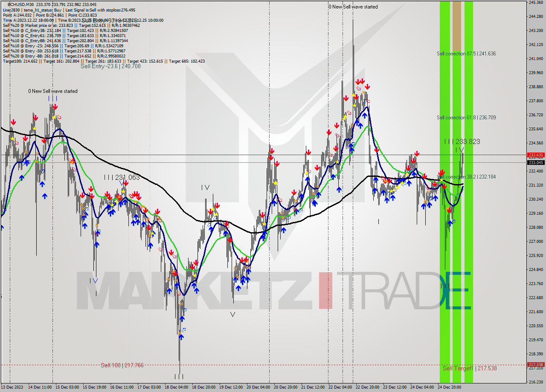546x392 pixels.
Task: Click '0 New Sell wave started' label at chart top
Action: click(353, 7)
